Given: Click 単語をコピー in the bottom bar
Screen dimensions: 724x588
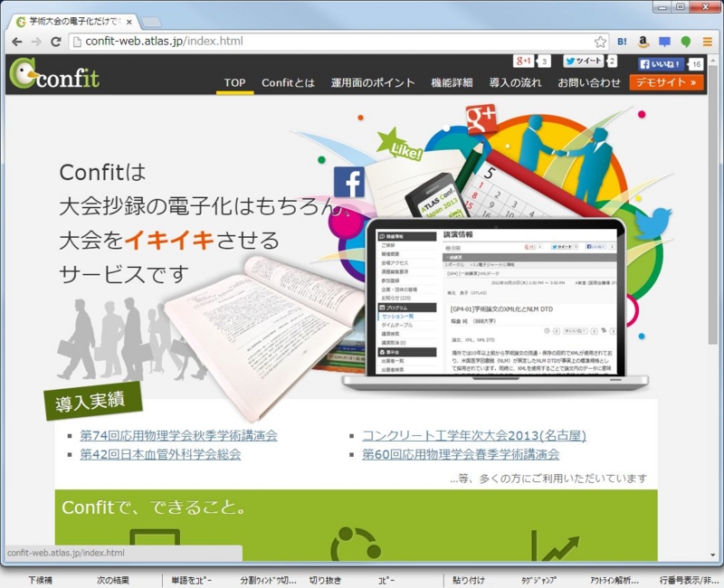Looking at the screenshot, I should (192, 580).
